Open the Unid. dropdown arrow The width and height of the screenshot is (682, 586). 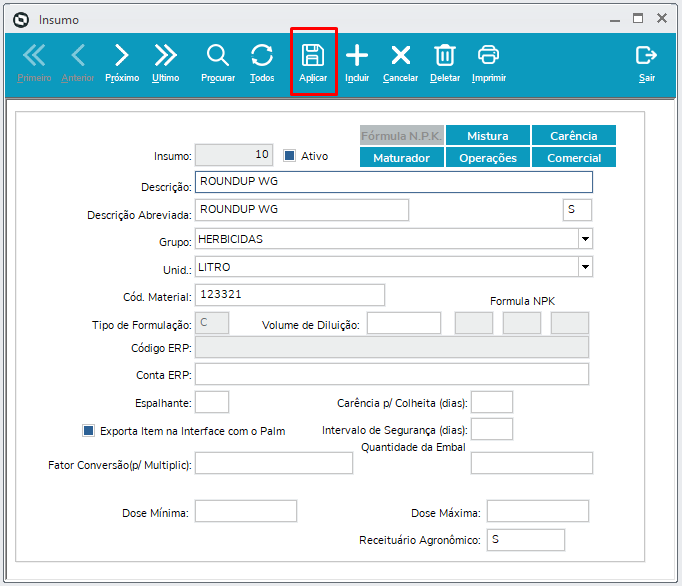(x=585, y=267)
